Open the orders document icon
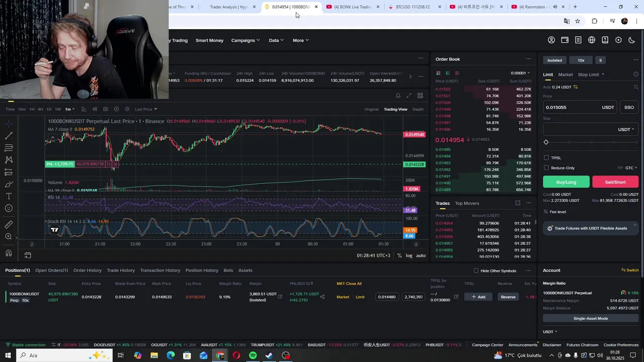The height and width of the screenshot is (362, 644). [x=578, y=40]
